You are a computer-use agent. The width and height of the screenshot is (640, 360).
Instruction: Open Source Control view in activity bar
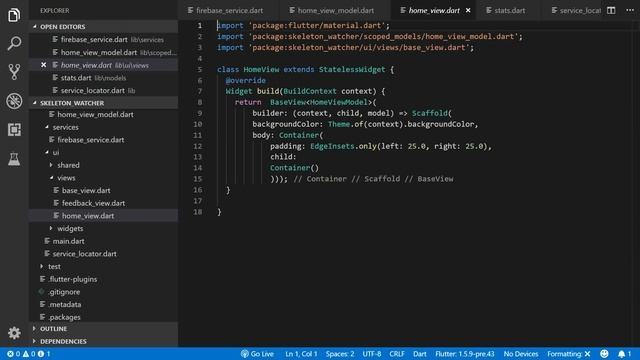(x=14, y=72)
